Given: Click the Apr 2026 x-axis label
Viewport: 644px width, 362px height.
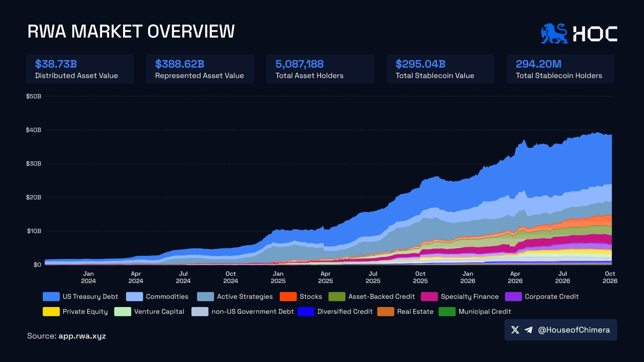Looking at the screenshot, I should coord(515,278).
